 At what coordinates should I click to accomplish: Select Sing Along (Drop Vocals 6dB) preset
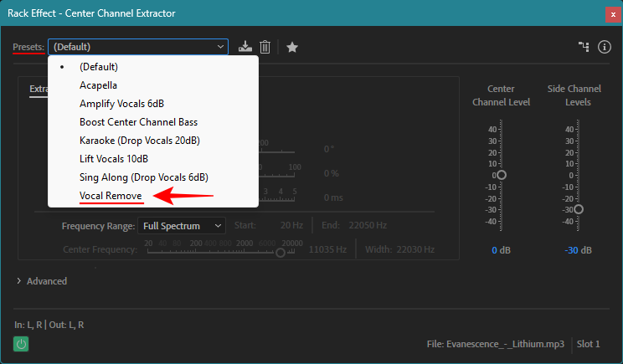(x=143, y=177)
